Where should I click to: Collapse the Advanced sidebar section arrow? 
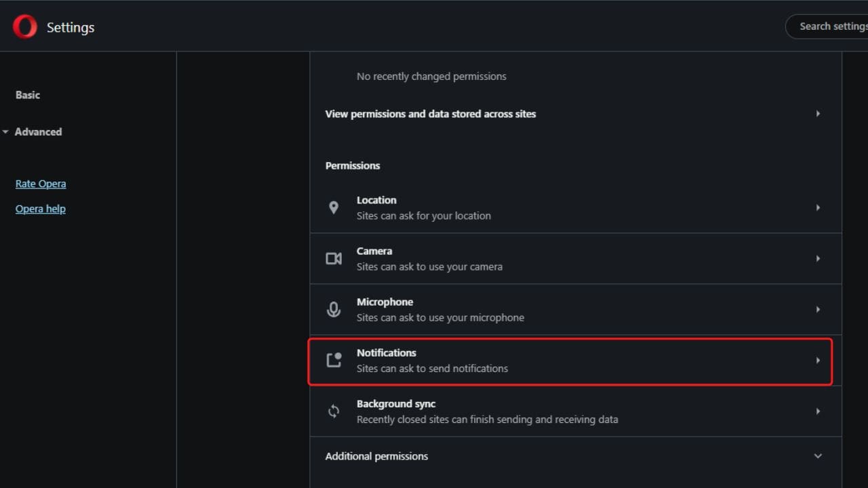[5, 132]
